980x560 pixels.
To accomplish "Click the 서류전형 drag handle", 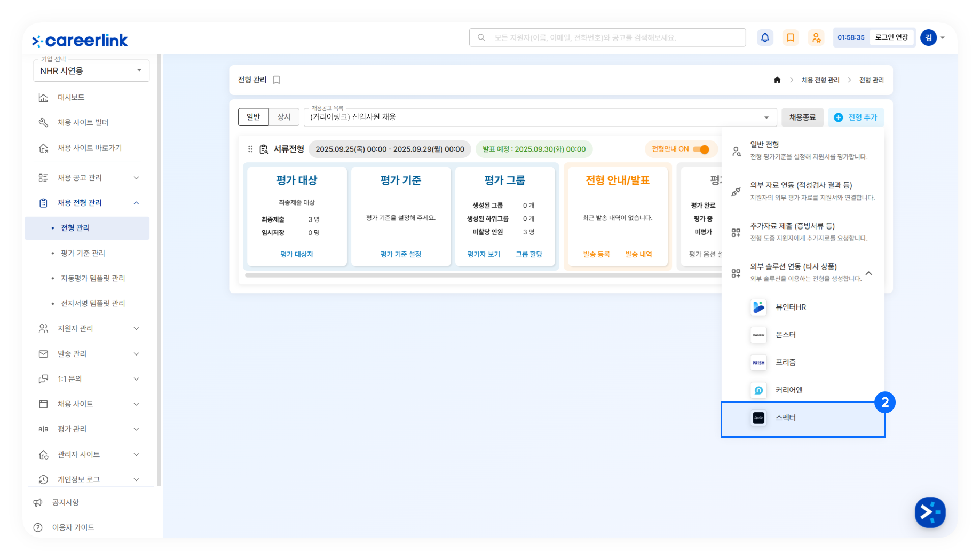I will [x=250, y=149].
